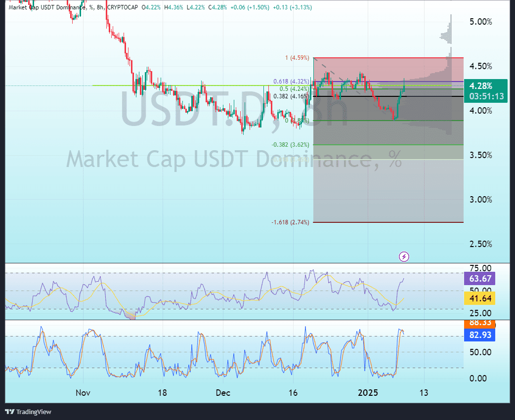This screenshot has height=420, width=515.
Task: Click the 3.50% price scale label
Action: tap(480, 155)
